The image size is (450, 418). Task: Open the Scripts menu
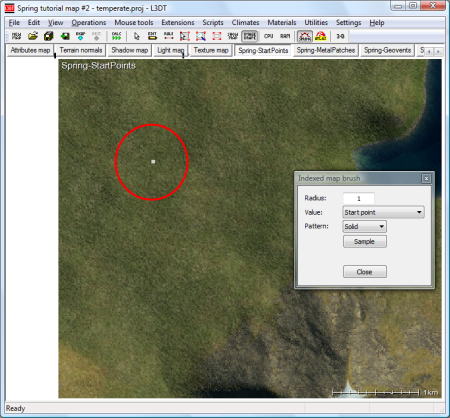(213, 23)
